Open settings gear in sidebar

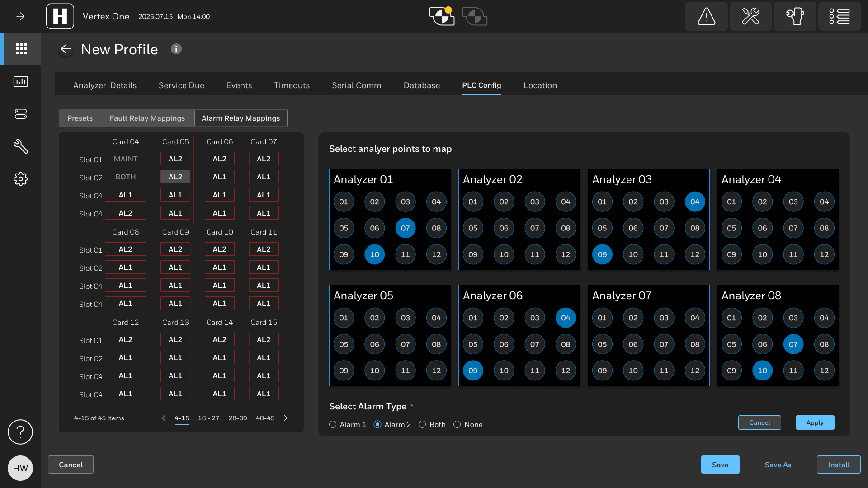coord(21,179)
